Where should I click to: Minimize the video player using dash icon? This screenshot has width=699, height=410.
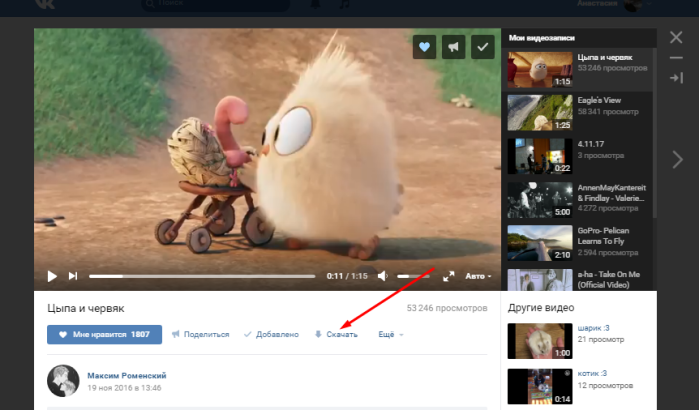pyautogui.click(x=676, y=58)
